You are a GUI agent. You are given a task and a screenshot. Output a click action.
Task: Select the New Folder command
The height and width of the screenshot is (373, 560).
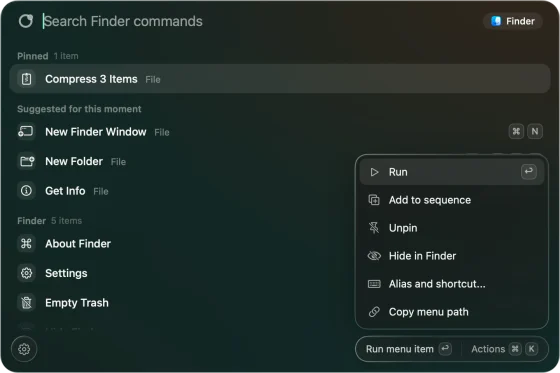[x=182, y=161]
